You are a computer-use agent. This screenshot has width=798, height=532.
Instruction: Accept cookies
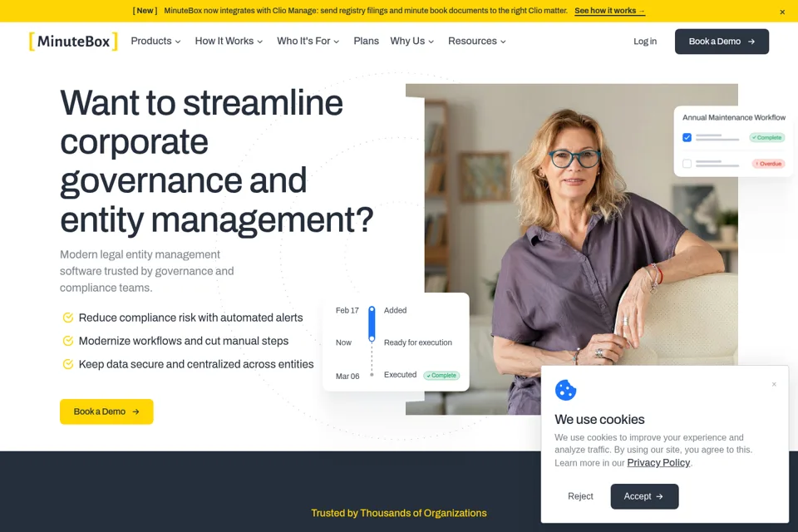[x=644, y=496]
